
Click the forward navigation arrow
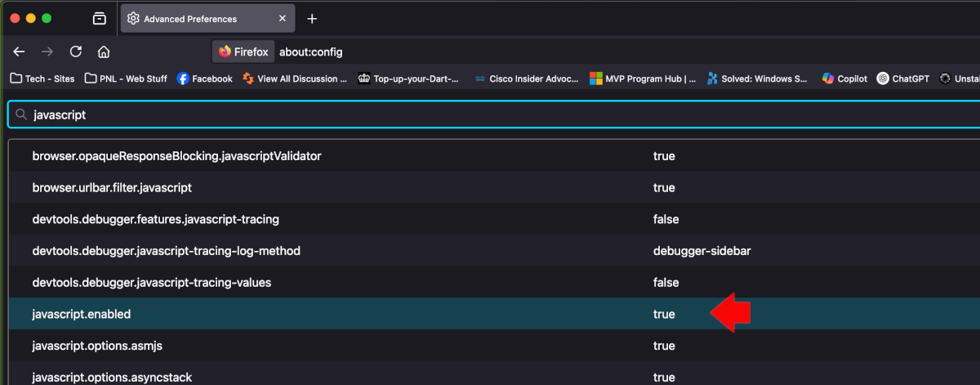pos(47,51)
